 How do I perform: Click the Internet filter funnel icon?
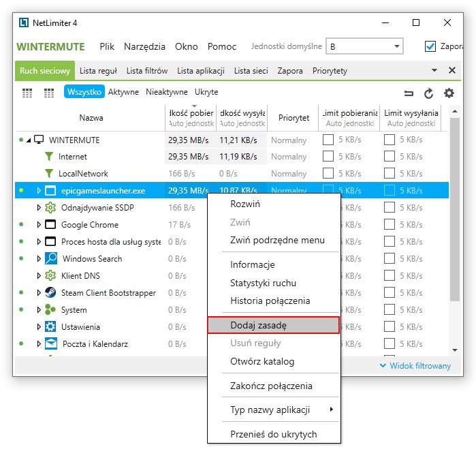click(x=48, y=157)
